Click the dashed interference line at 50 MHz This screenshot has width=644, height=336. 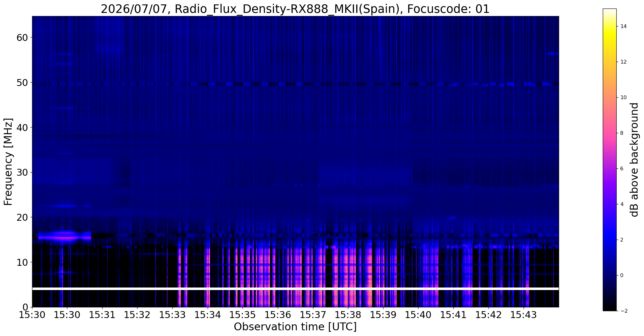point(295,84)
